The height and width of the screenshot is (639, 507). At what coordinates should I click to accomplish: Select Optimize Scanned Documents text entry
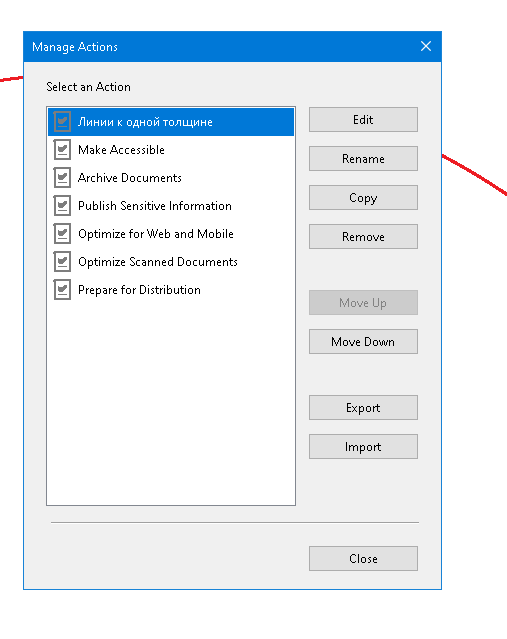coord(171,262)
